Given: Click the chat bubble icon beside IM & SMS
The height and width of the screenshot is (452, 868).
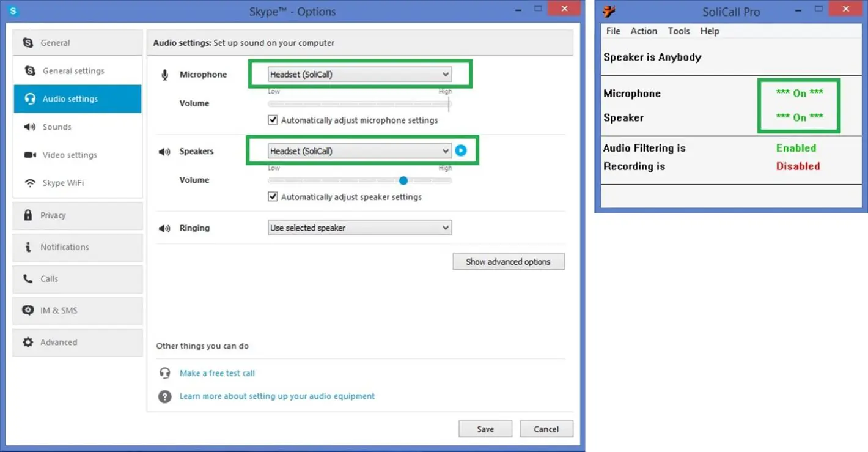Looking at the screenshot, I should [x=28, y=311].
